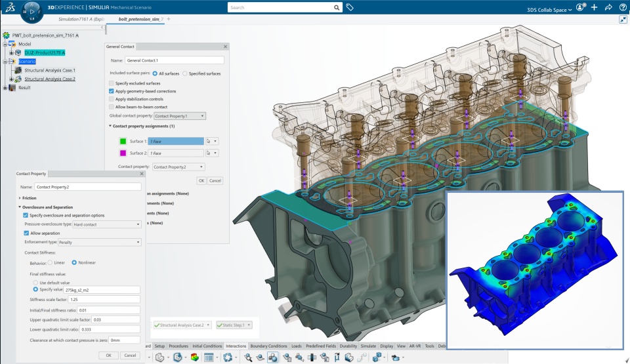Screen dimensions: 630x364
Task: Select Linear behavior radio button
Action: 50,262
